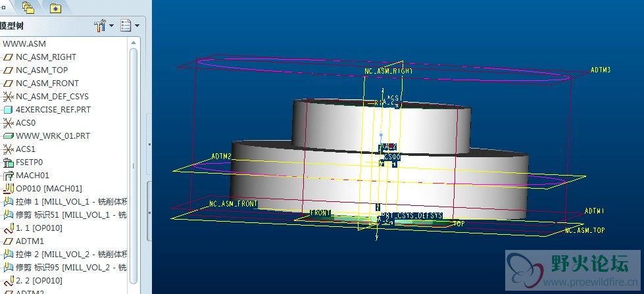
Task: Pick the NC_ASM_FRONT label in viewport
Action: [x=234, y=204]
